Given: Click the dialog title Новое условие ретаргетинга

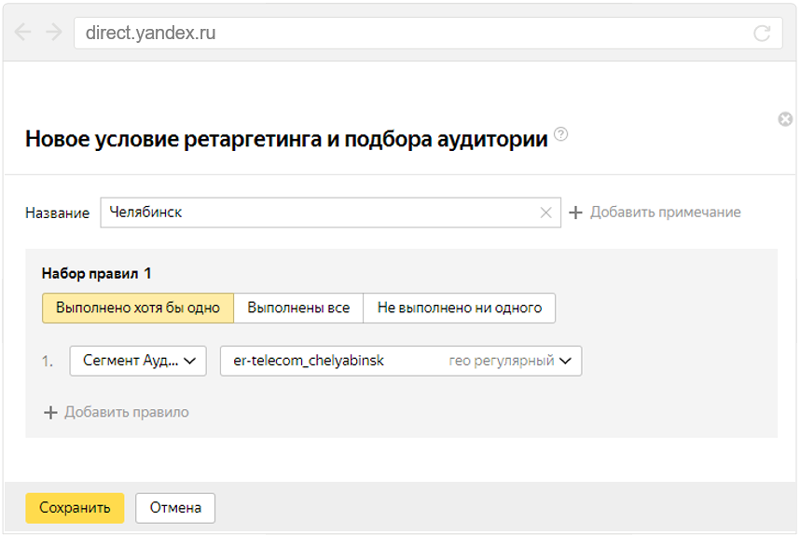Looking at the screenshot, I should 286,139.
